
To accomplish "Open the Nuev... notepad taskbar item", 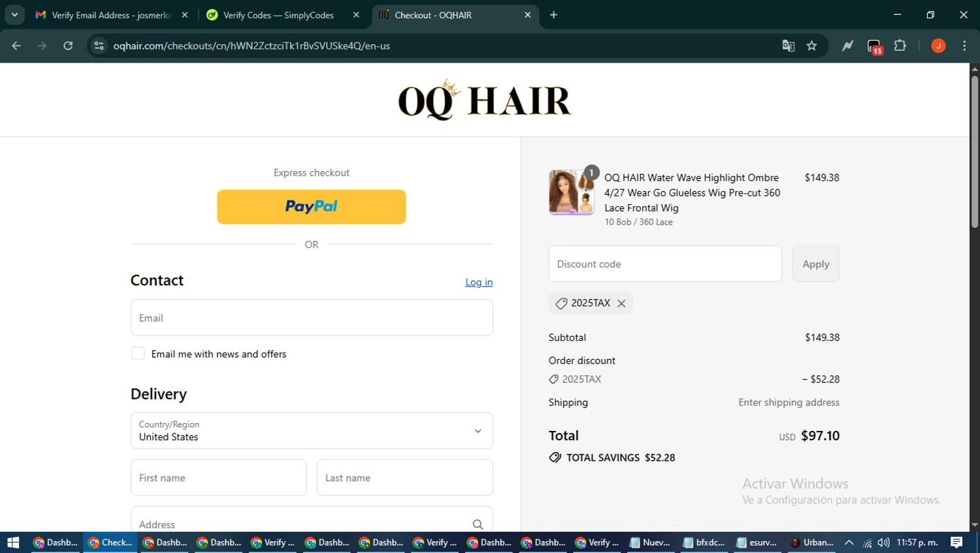I will tap(650, 543).
